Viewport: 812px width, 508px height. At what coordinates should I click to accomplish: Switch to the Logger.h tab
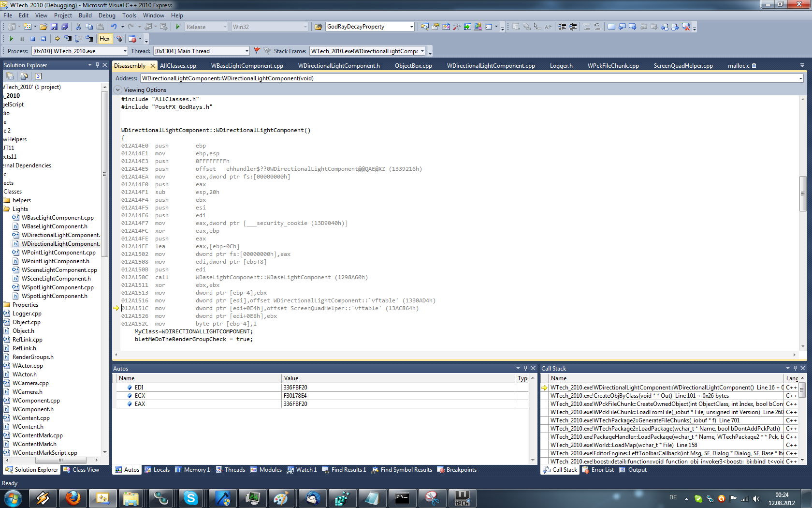[561, 66]
